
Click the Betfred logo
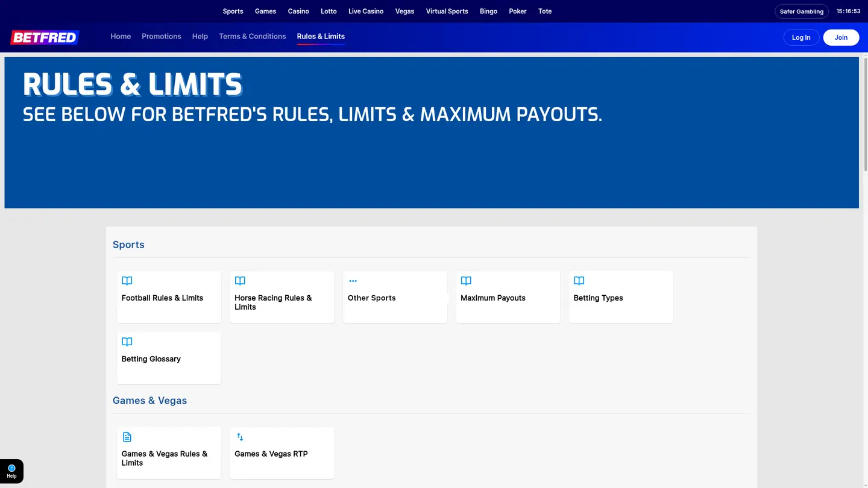[x=45, y=37]
